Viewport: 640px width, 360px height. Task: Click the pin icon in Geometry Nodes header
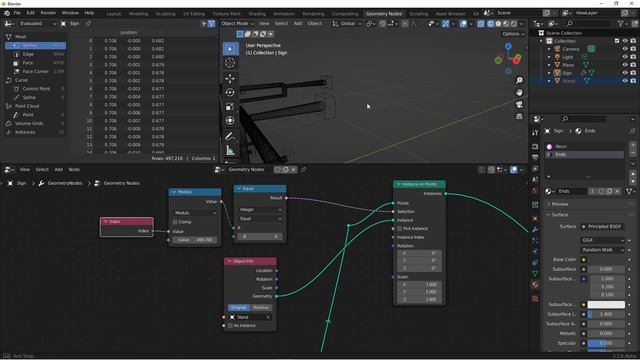303,170
